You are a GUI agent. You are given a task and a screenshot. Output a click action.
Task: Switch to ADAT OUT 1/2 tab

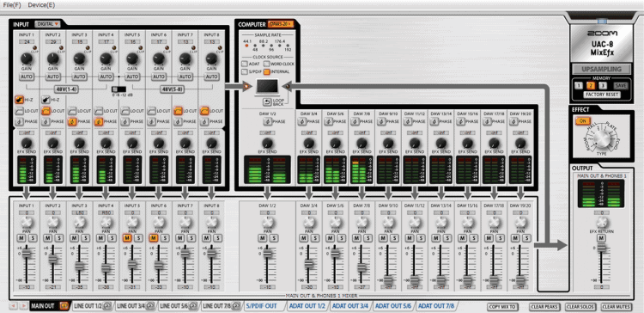(x=307, y=306)
